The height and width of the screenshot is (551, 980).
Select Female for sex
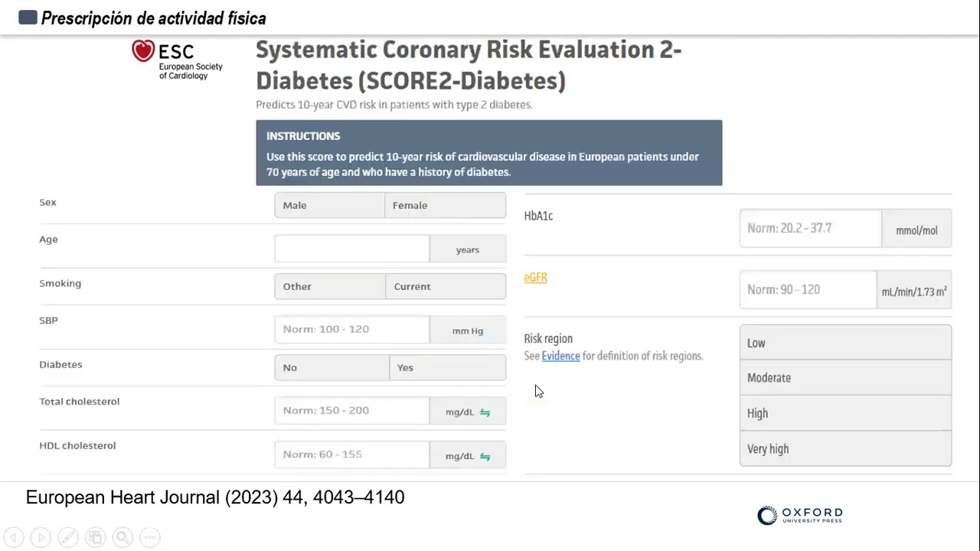(x=445, y=205)
